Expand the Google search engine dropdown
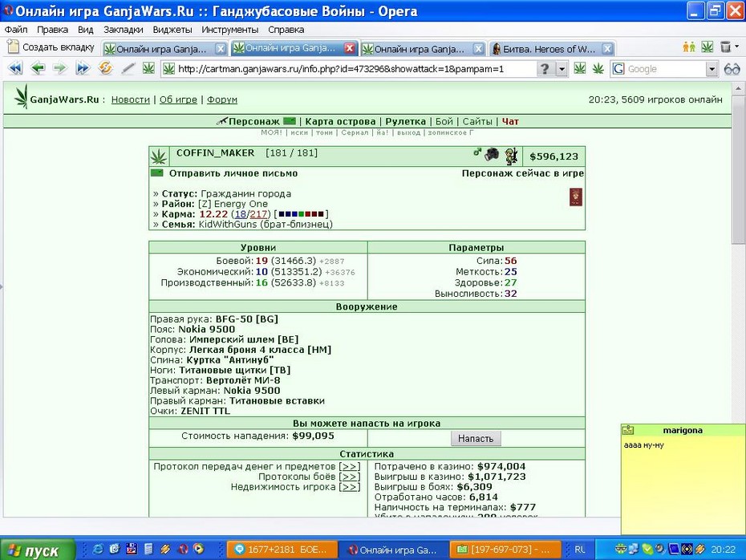746x560 pixels. [712, 69]
